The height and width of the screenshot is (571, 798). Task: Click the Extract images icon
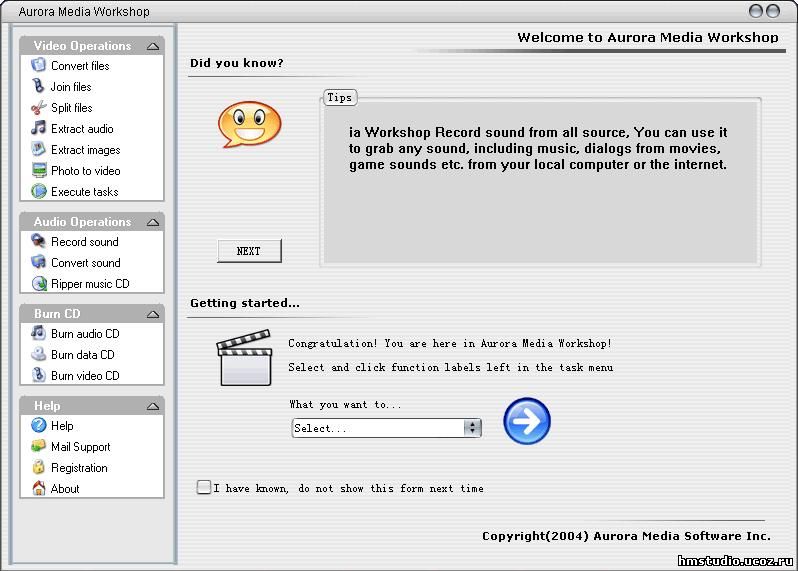39,149
